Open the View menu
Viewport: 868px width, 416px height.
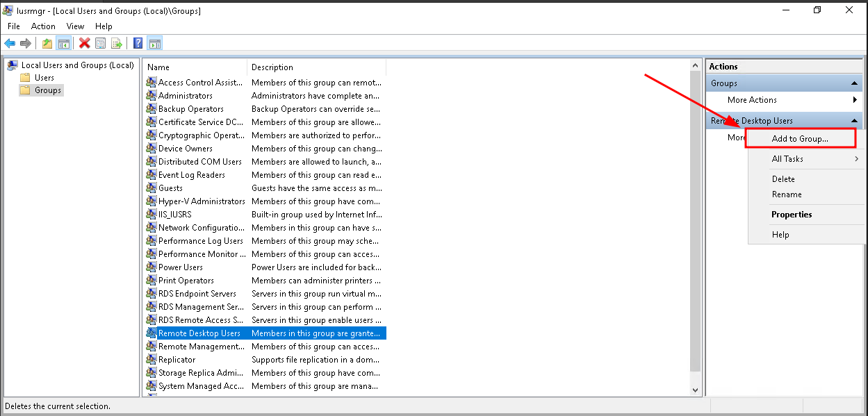[75, 26]
